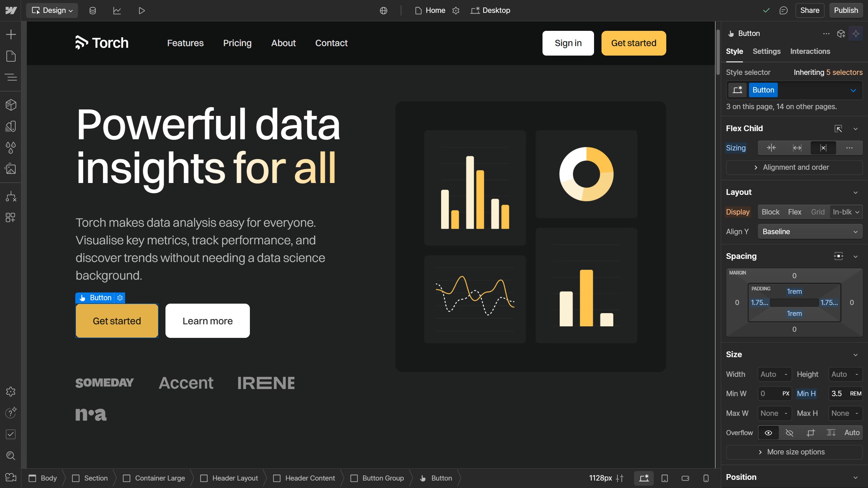Set overflow to hidden crossed-eye icon

(789, 433)
